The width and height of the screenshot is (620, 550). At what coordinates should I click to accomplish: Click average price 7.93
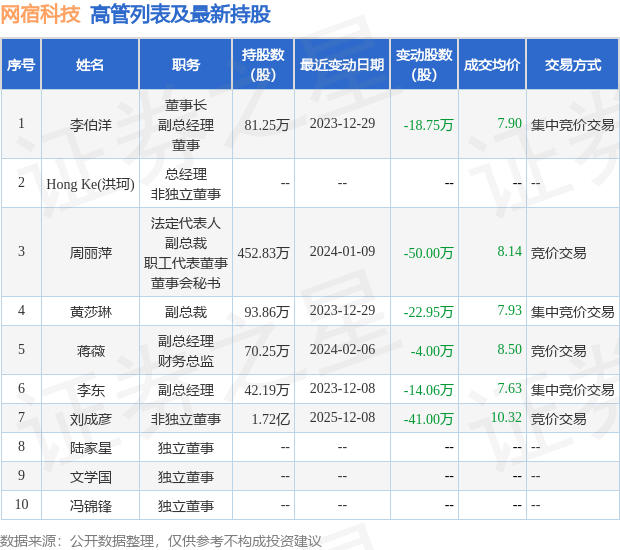click(x=510, y=310)
